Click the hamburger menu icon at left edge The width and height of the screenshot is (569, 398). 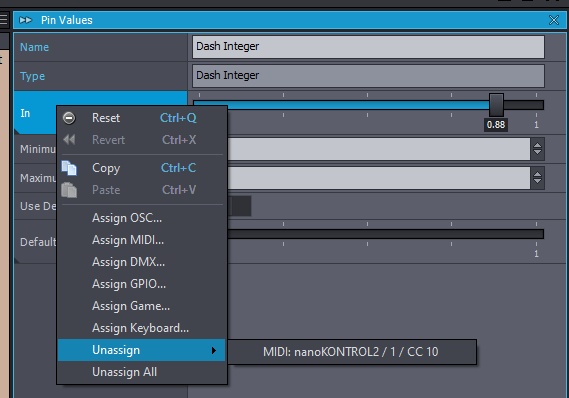[3, 19]
